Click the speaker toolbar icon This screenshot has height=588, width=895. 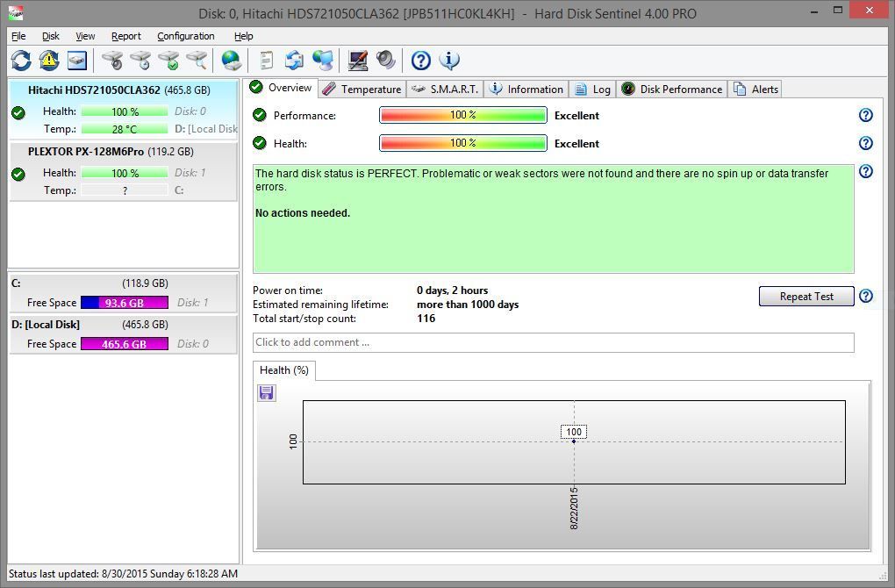[x=386, y=61]
